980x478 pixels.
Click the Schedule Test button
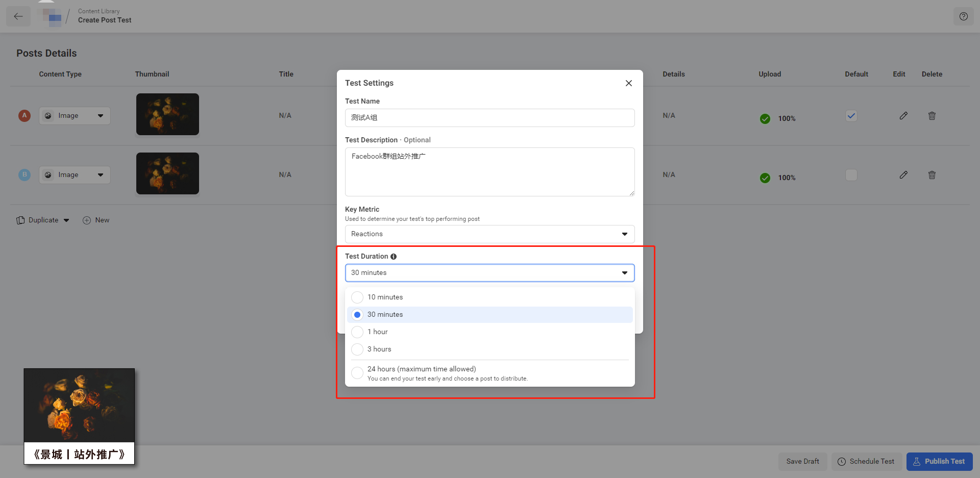866,461
